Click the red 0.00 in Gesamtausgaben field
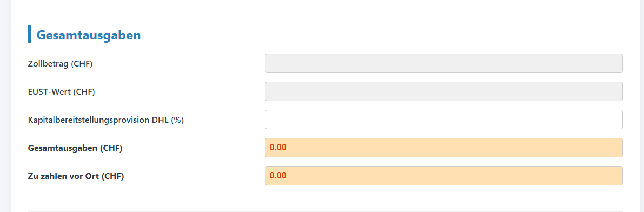 (x=278, y=148)
